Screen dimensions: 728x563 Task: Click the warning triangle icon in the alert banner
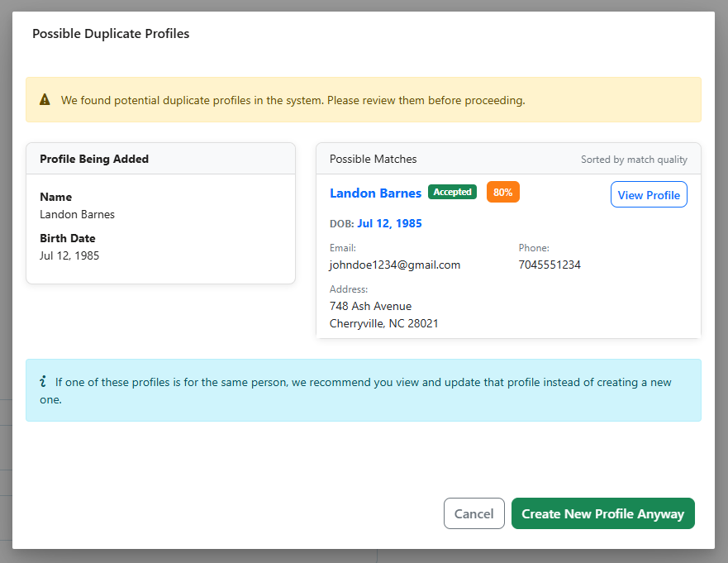pos(45,99)
